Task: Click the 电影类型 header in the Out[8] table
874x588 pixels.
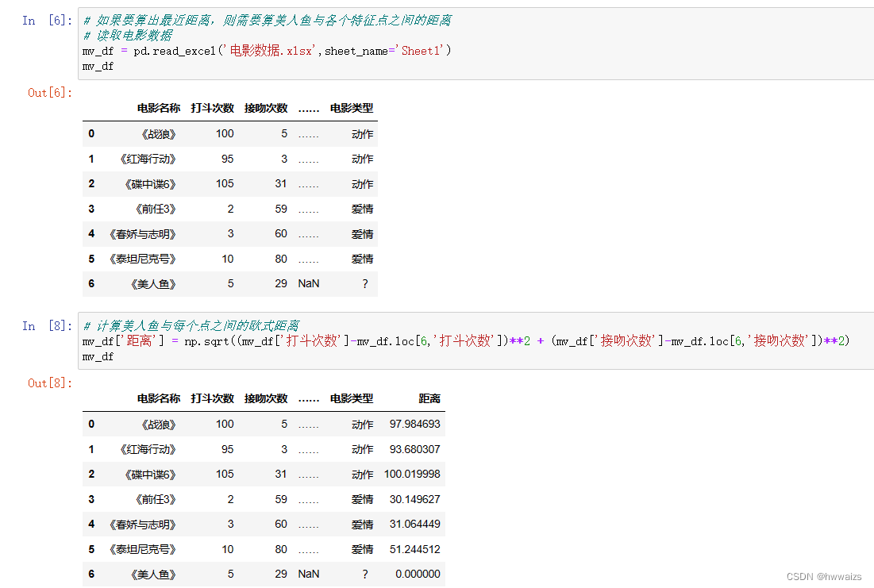Action: [351, 398]
